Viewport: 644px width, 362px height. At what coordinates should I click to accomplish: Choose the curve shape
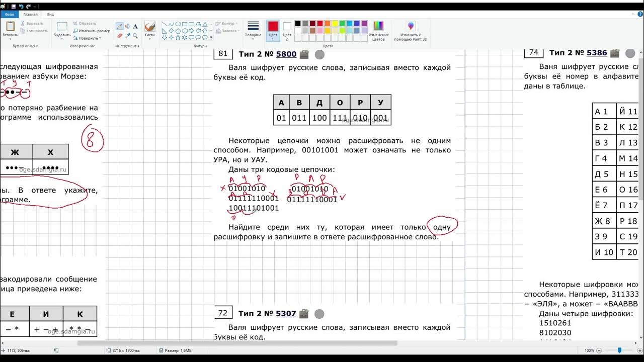[171, 24]
